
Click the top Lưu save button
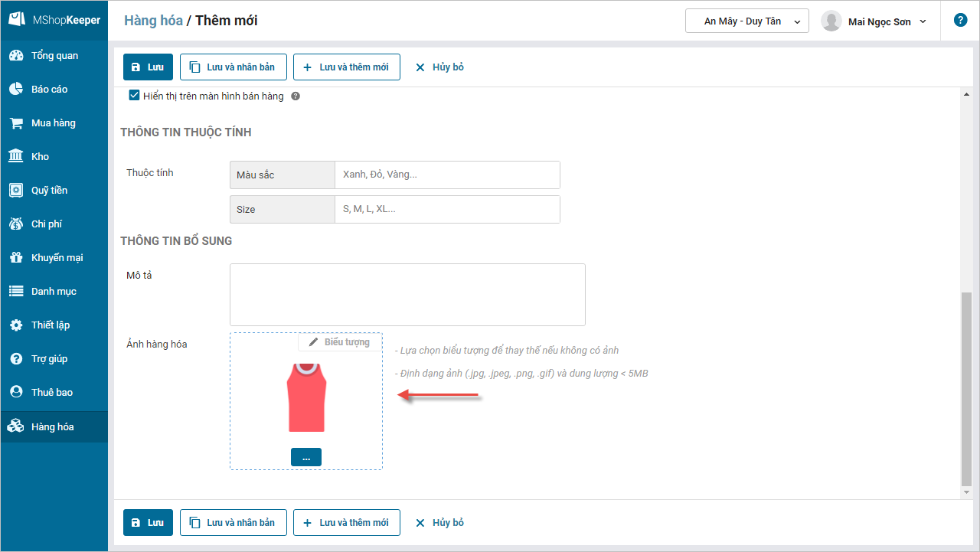[x=148, y=67]
